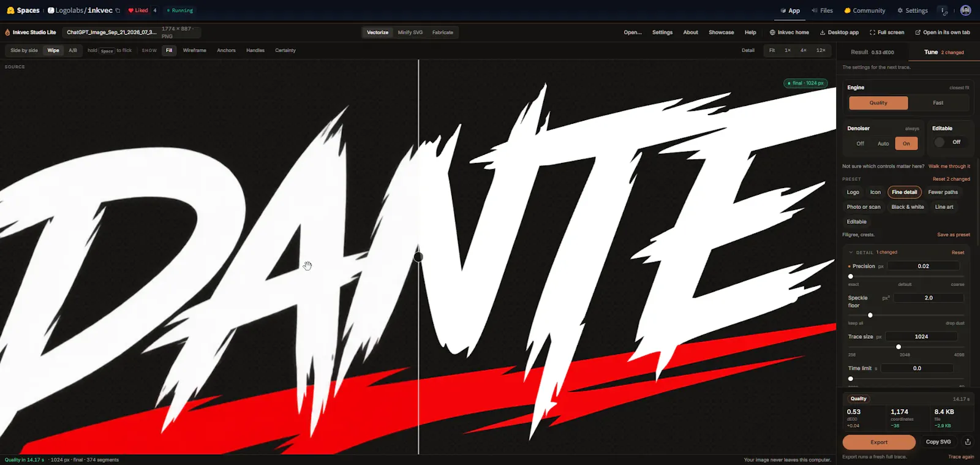The image size is (980, 465).
Task: Set Denoiser to Auto
Action: point(883,143)
